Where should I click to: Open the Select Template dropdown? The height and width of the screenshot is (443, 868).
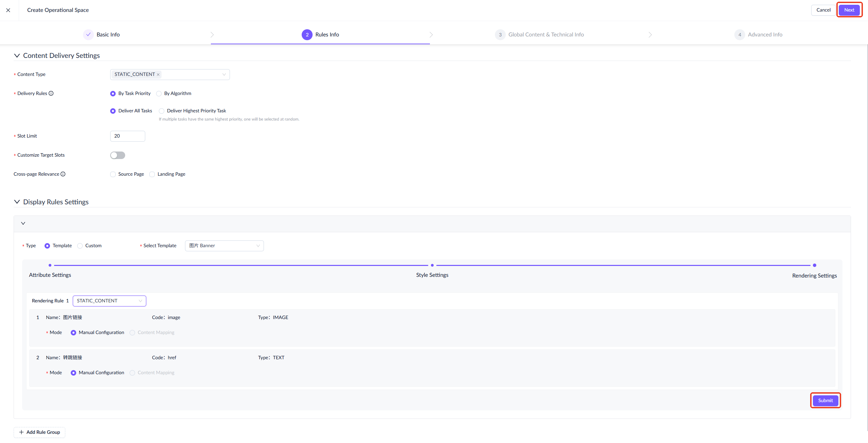point(224,246)
